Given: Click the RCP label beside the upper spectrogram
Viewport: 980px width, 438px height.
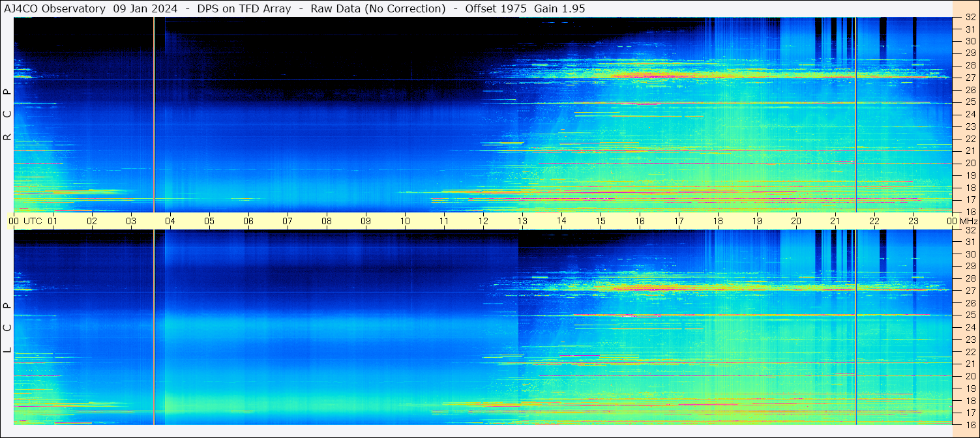Looking at the screenshot, I should 7,115.
